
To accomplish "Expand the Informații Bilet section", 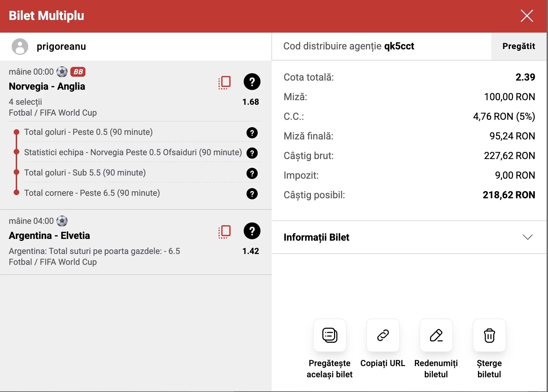I will (x=409, y=237).
